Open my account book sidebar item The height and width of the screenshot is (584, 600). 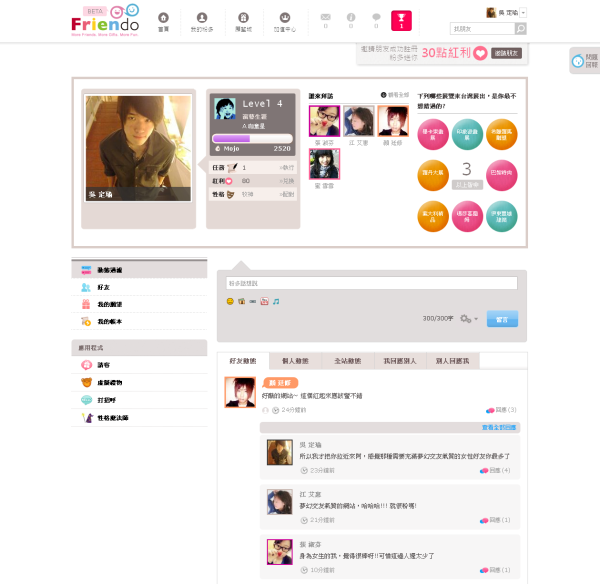pyautogui.click(x=139, y=321)
